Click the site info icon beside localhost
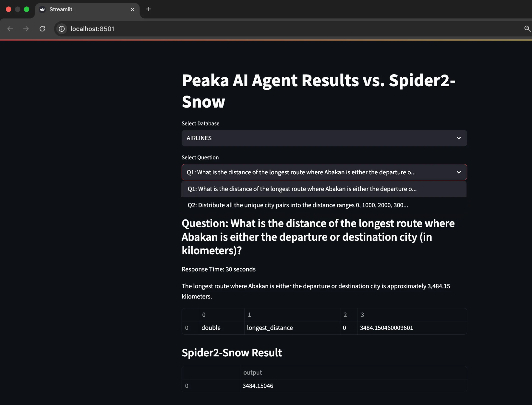The width and height of the screenshot is (532, 405). (62, 29)
